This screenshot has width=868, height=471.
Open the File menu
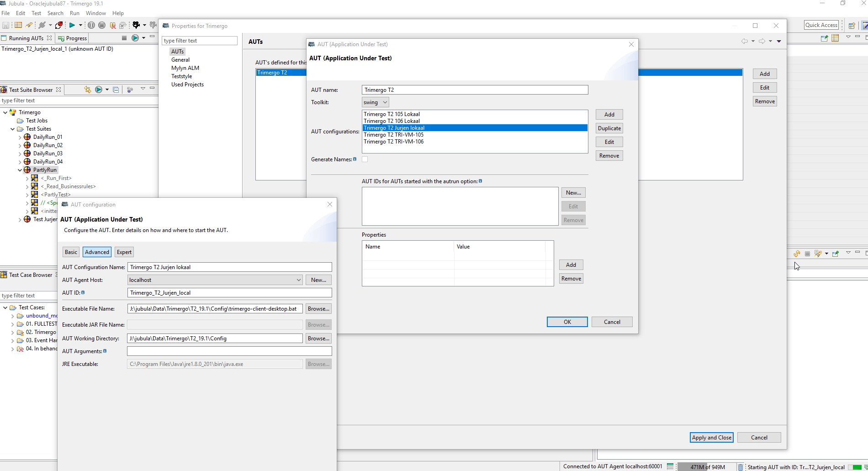(5, 13)
